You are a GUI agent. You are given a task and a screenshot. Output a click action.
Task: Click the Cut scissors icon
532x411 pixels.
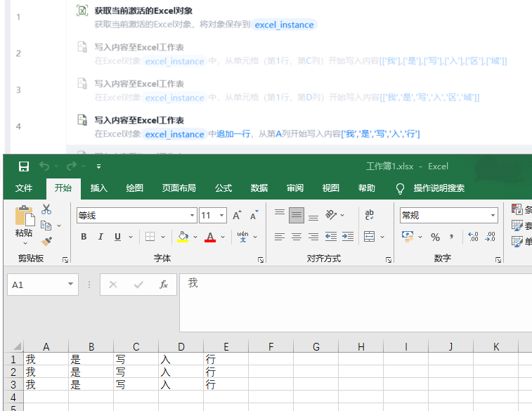(46, 209)
